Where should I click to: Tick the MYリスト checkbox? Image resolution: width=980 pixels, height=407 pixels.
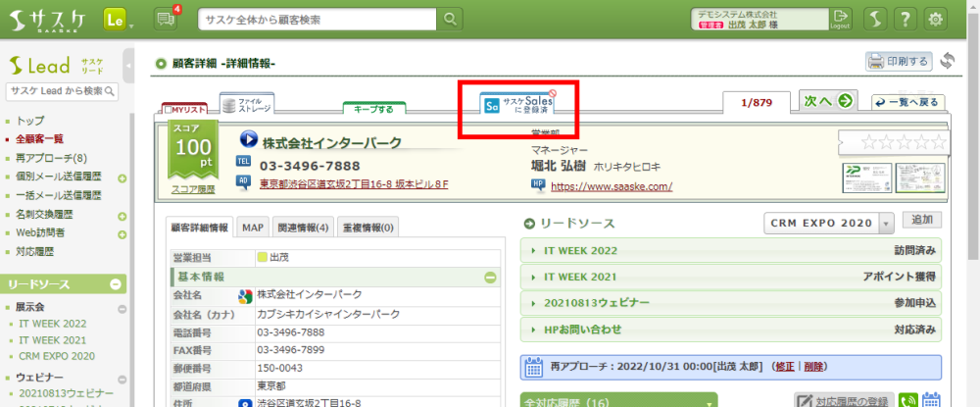[171, 109]
